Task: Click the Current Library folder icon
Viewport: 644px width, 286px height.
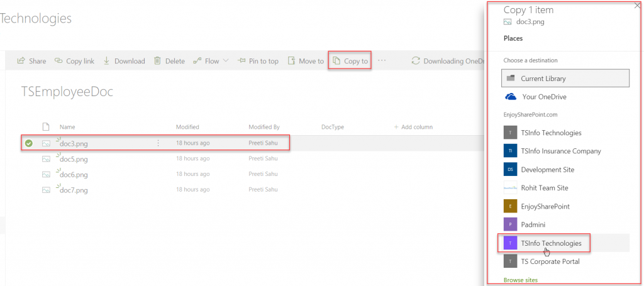Action: [511, 78]
